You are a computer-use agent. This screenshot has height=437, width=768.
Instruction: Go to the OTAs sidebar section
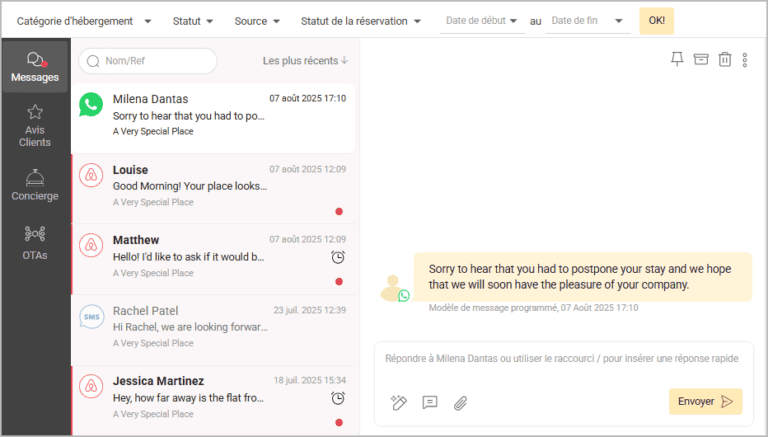point(35,242)
